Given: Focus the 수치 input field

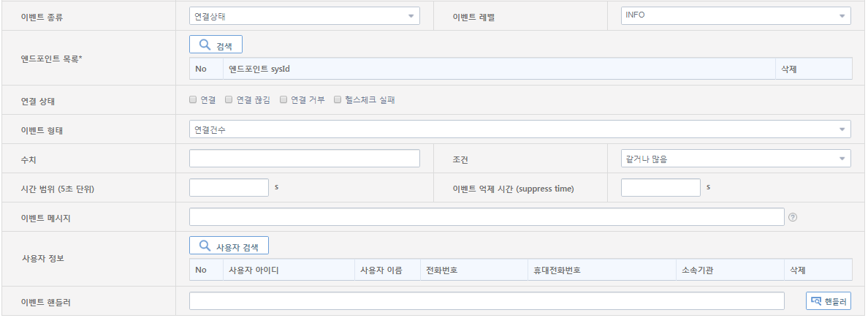Looking at the screenshot, I should tap(304, 159).
